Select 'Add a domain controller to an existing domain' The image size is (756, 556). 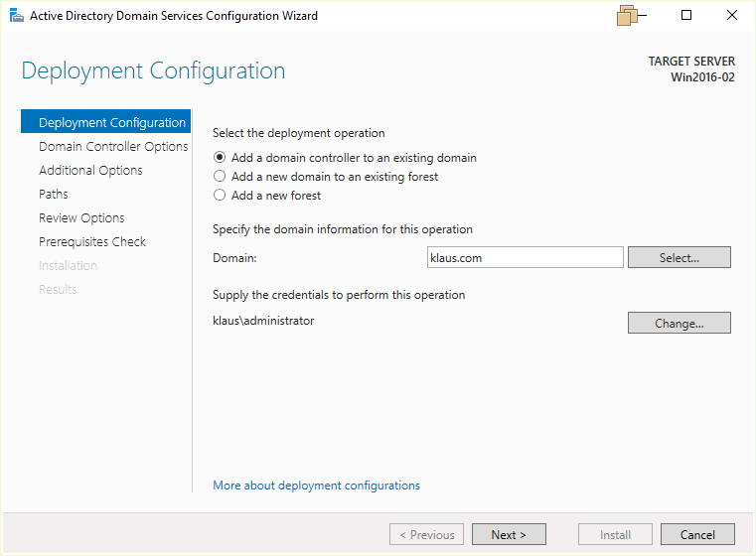click(220, 158)
